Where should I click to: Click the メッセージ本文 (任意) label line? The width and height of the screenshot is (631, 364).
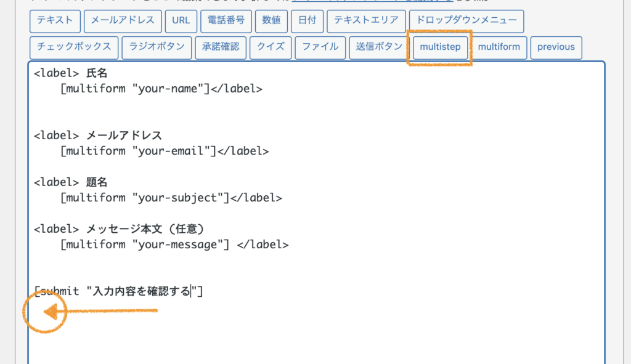[119, 229]
